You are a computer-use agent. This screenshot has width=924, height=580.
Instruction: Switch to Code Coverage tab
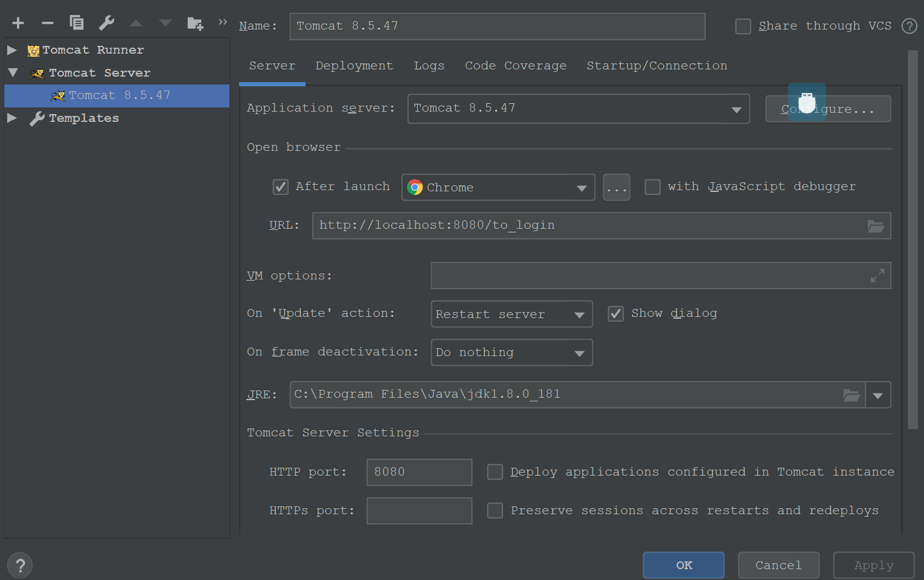click(x=516, y=66)
